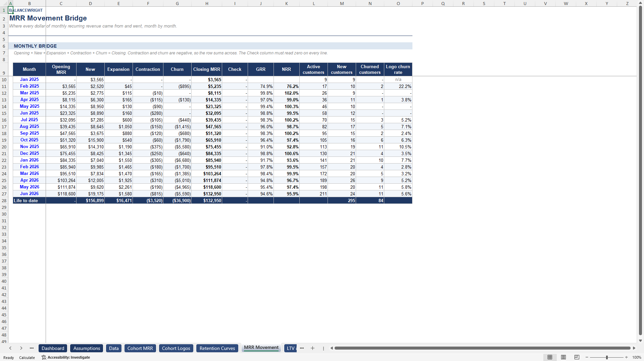Click the $156,899 New total cell
This screenshot has width=644, height=361.
[90, 200]
